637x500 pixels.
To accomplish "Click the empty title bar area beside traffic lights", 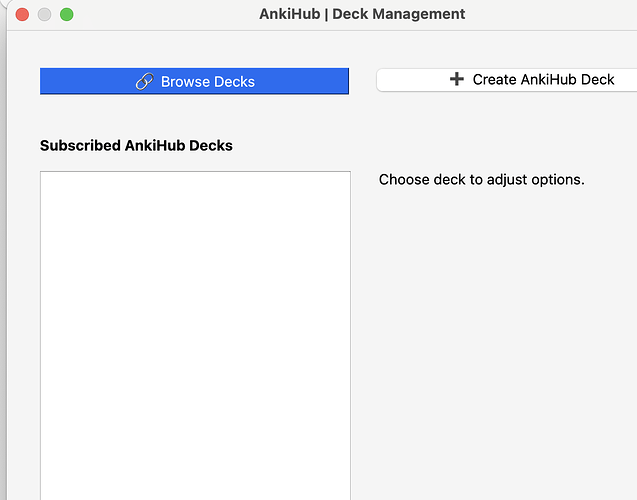I will (160, 15).
